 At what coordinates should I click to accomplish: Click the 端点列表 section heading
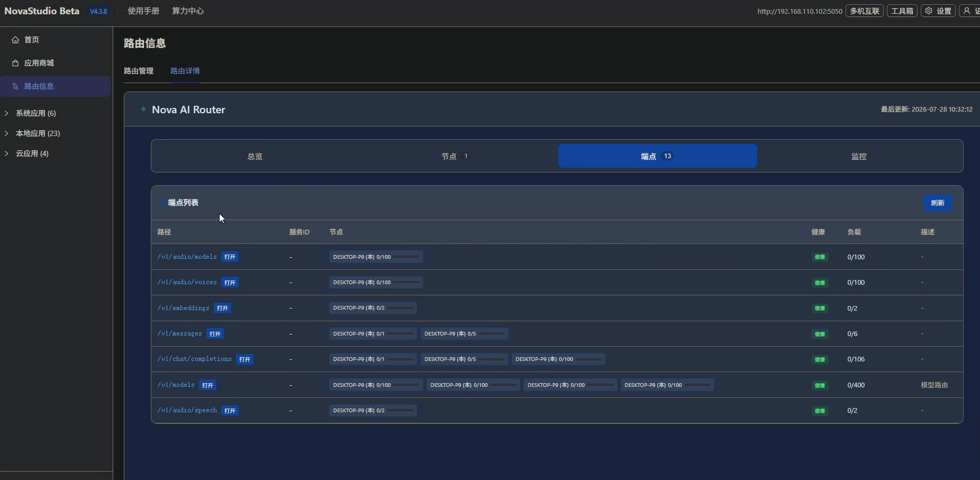183,203
